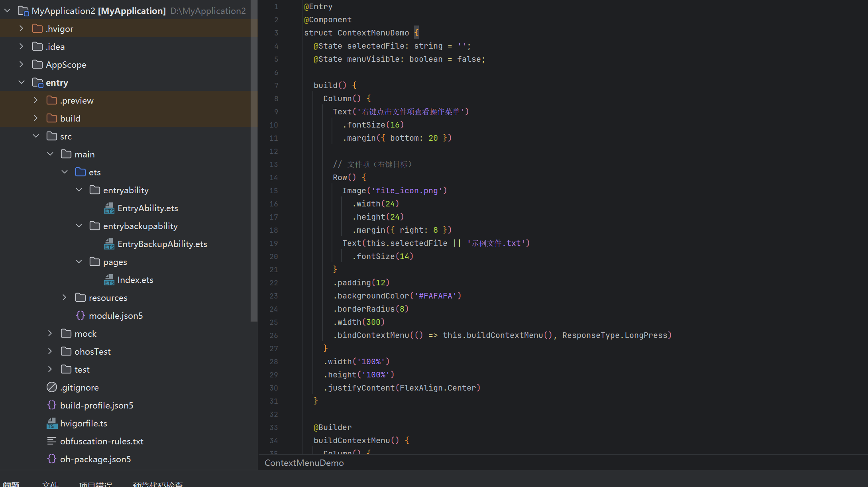This screenshot has width=868, height=487.
Task: Open the 项目错误 tab
Action: 96,484
